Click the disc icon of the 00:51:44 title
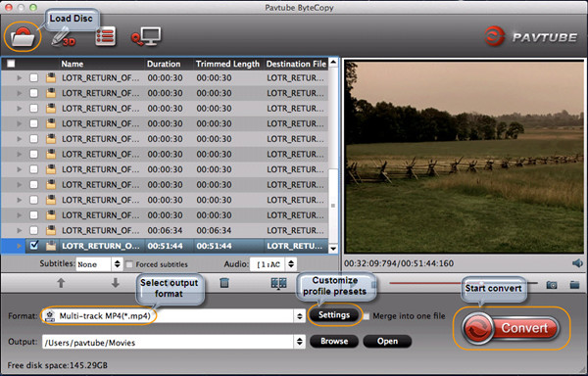 [51, 246]
